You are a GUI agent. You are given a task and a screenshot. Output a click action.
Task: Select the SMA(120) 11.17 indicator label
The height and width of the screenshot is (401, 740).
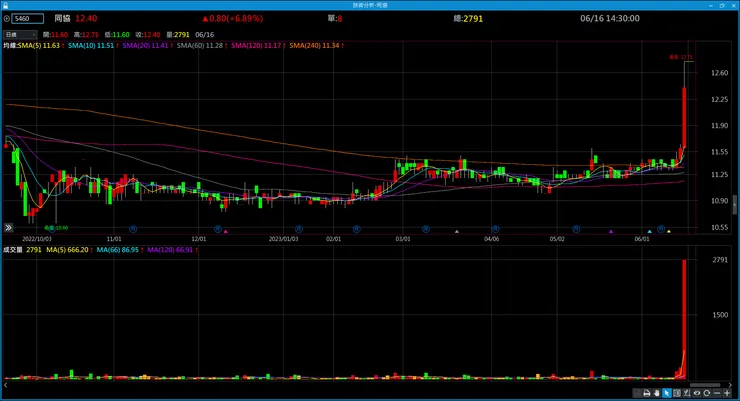[256, 45]
